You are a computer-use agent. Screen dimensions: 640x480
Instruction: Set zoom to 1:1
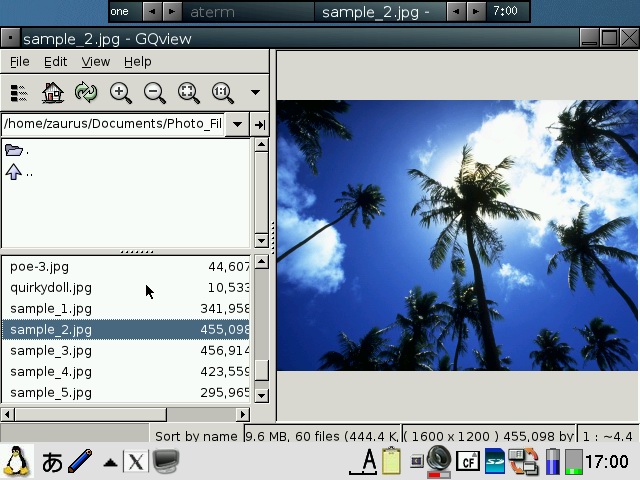[x=222, y=93]
